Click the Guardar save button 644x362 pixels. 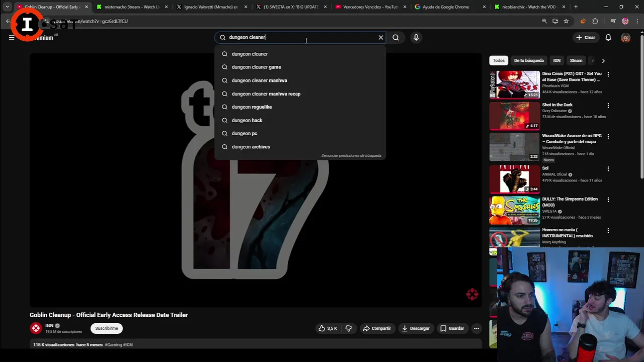452,328
